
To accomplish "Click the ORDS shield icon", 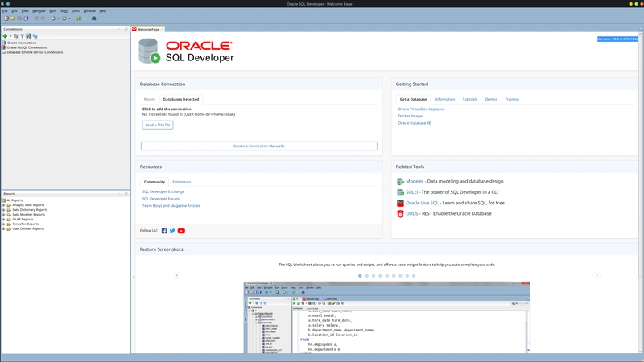I will pyautogui.click(x=400, y=214).
